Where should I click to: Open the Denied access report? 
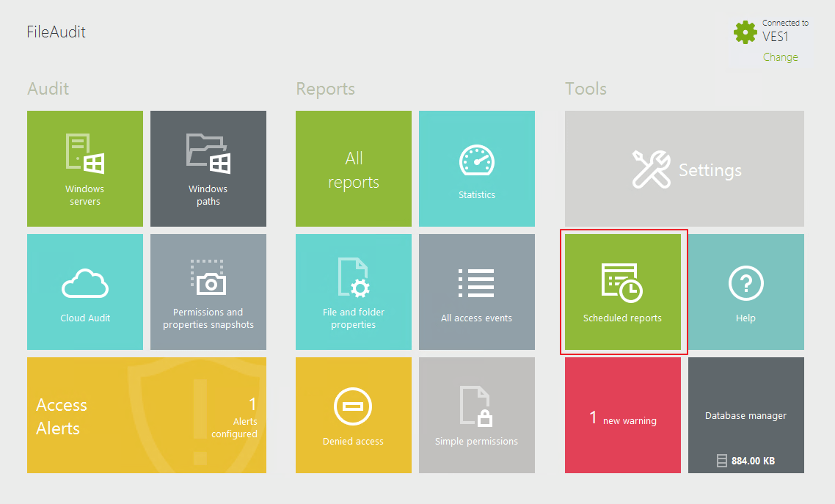[x=354, y=415]
